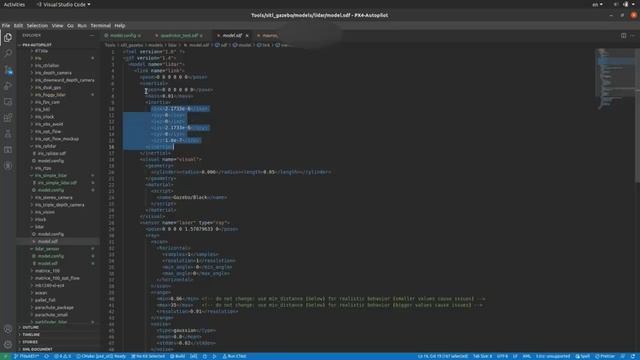Screen dimensions: 640x360
Task: Click the CMake build variant Ready status
Action: coord(101,356)
